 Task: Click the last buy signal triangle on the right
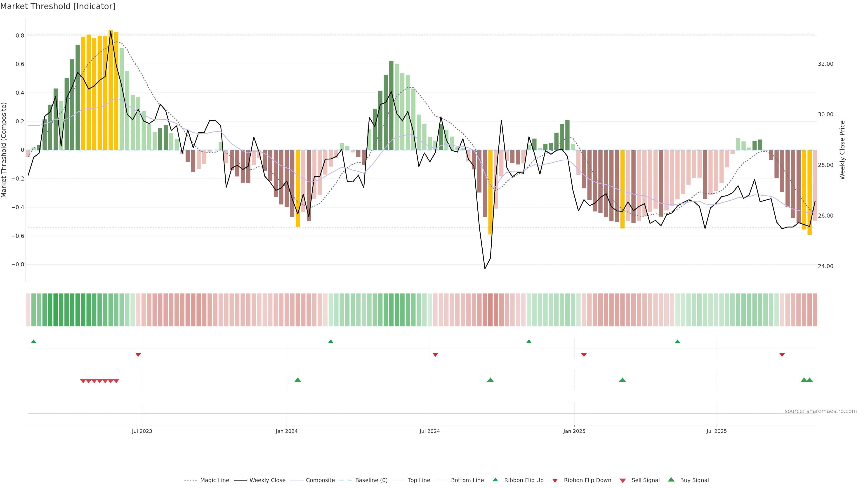point(810,380)
